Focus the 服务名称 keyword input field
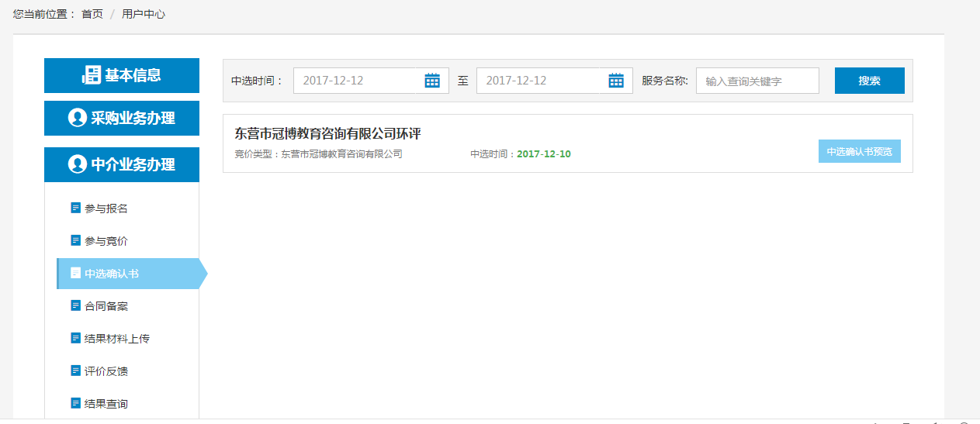This screenshot has width=980, height=424. 757,81
